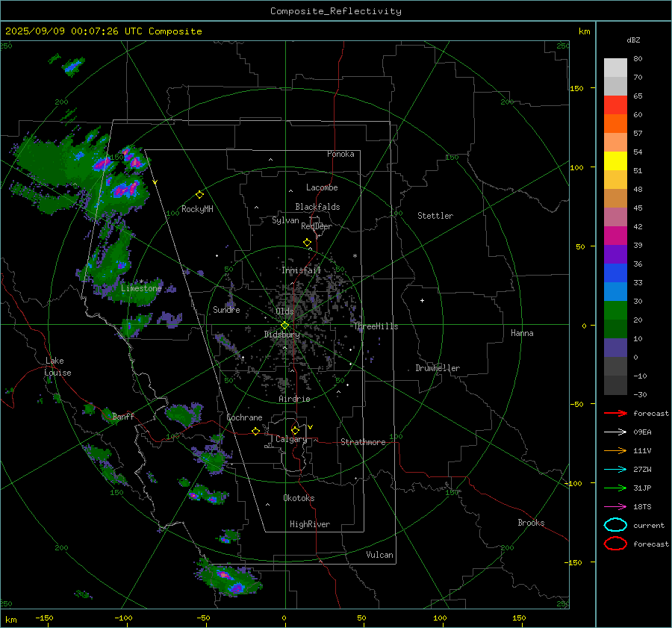
Task: Click the Sundre town label
Action: point(226,309)
